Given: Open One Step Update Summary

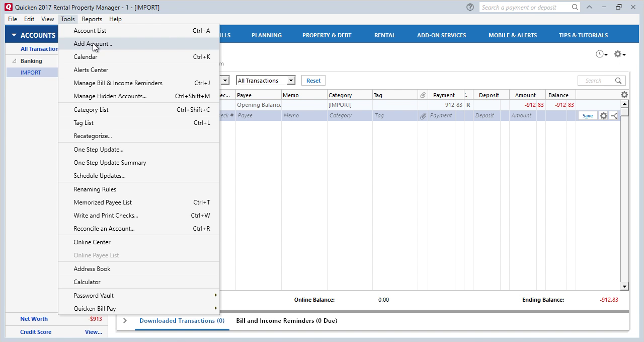Looking at the screenshot, I should coord(138,163).
